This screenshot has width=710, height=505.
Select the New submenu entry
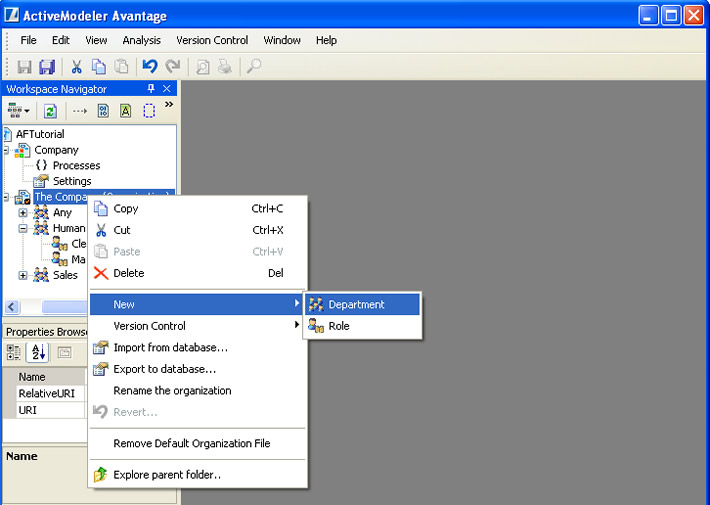[196, 304]
